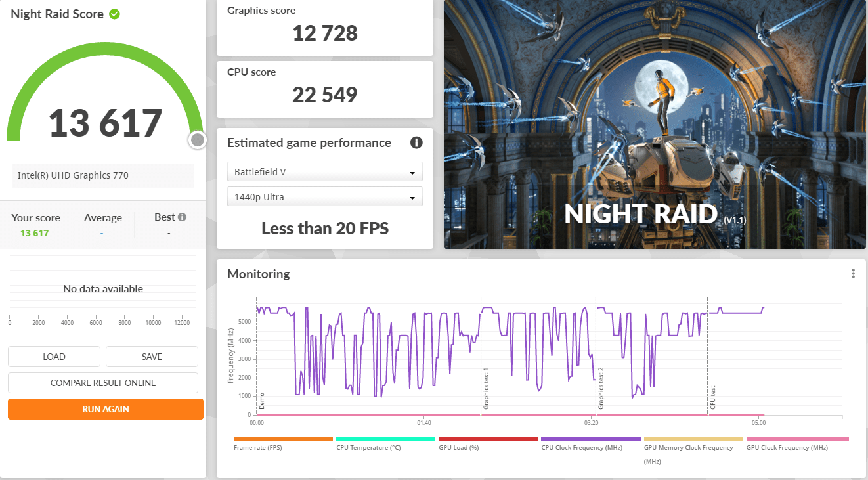The image size is (868, 480).
Task: Click the Monitoring panel heading
Action: [x=259, y=274]
